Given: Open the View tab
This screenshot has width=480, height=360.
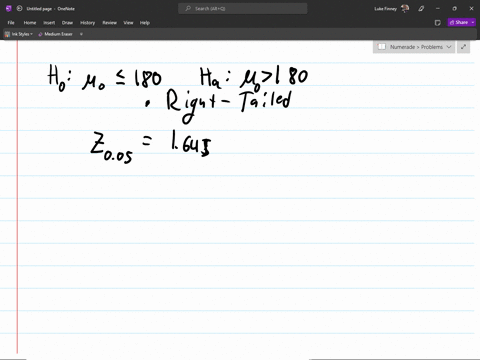Looking at the screenshot, I should (128, 23).
